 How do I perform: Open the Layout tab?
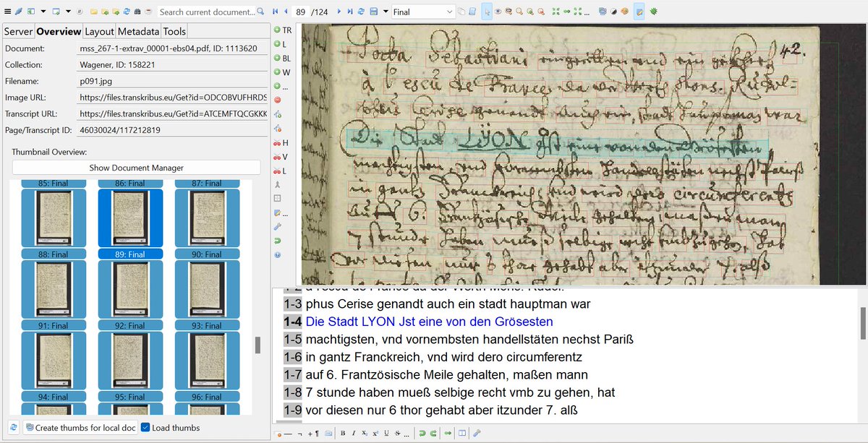(x=99, y=32)
